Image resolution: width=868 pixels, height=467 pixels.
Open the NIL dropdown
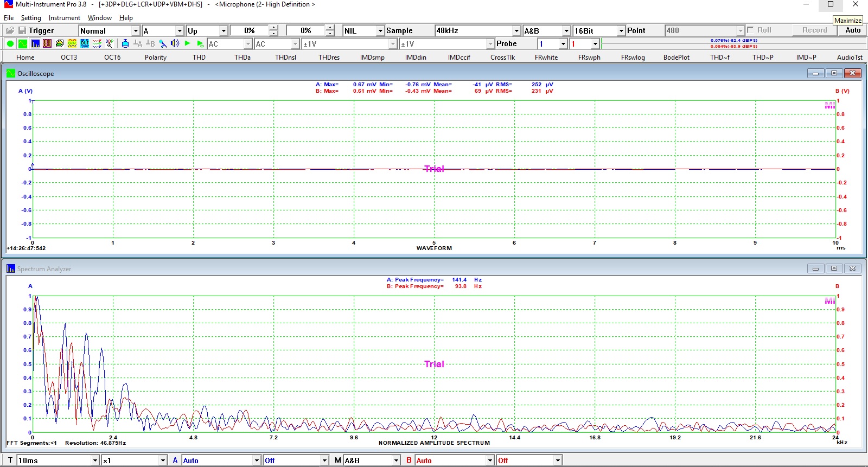(381, 31)
